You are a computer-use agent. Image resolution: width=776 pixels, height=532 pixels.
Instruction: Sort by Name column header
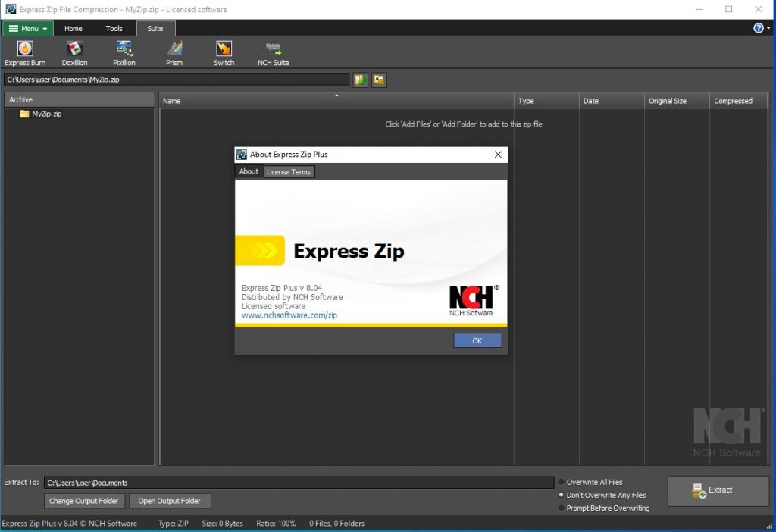(x=336, y=101)
